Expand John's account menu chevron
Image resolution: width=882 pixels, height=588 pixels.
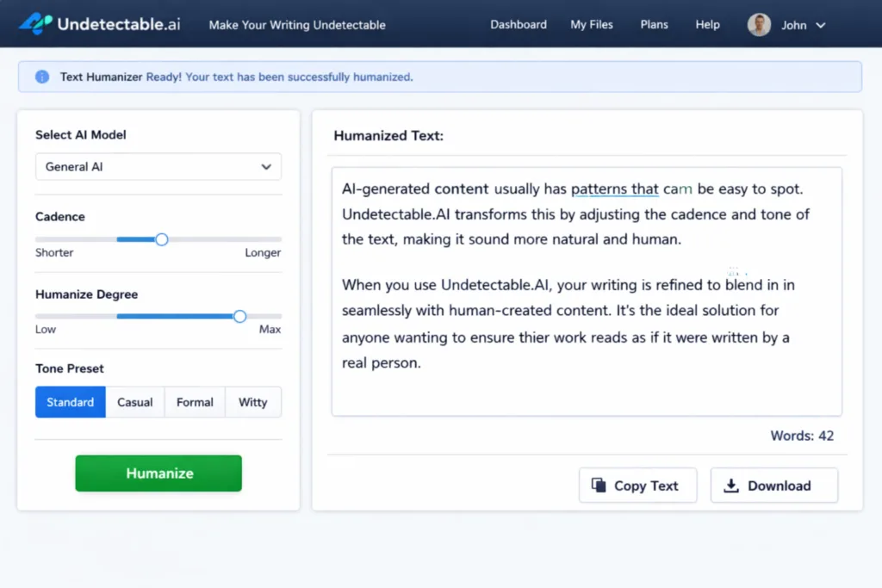click(821, 24)
